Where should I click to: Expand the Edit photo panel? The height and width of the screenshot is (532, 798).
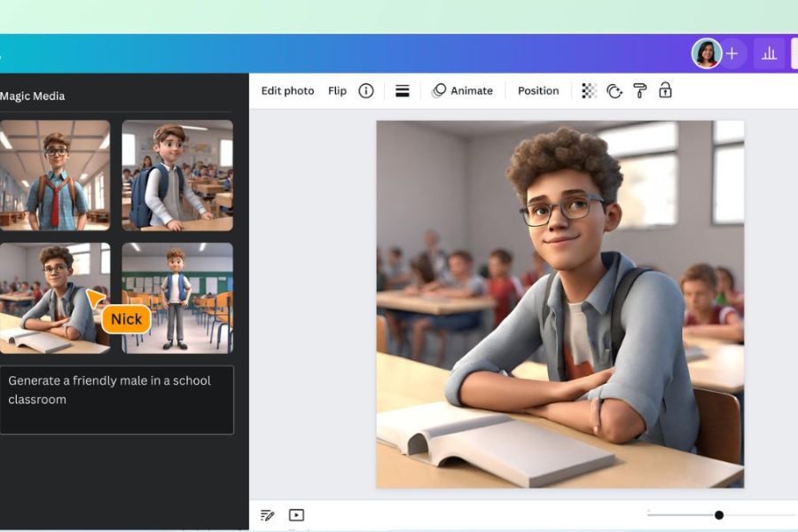coord(286,90)
